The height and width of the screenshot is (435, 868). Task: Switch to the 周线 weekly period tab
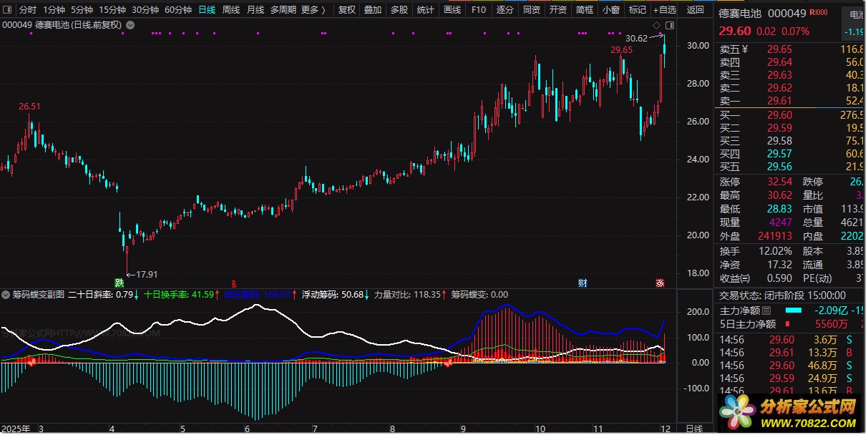(230, 10)
